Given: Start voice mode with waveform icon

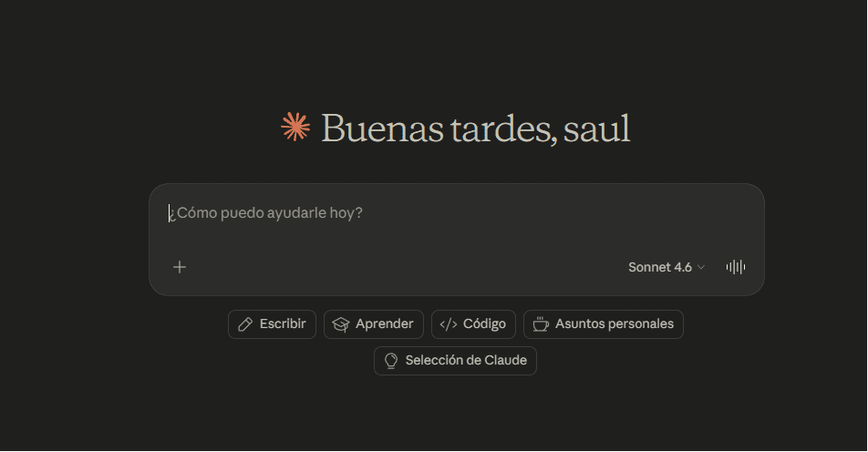Looking at the screenshot, I should [x=736, y=267].
